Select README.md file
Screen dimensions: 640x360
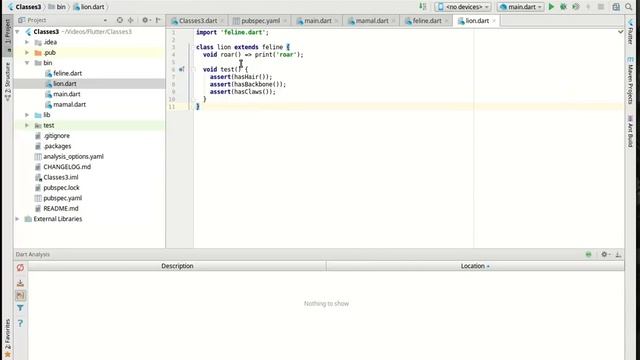click(x=61, y=209)
